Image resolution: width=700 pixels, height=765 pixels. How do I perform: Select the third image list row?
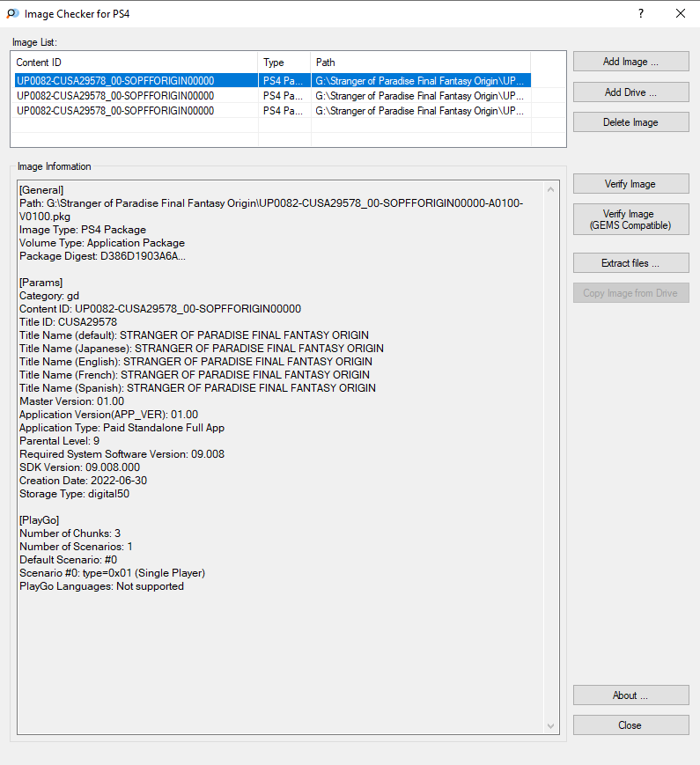click(x=272, y=111)
